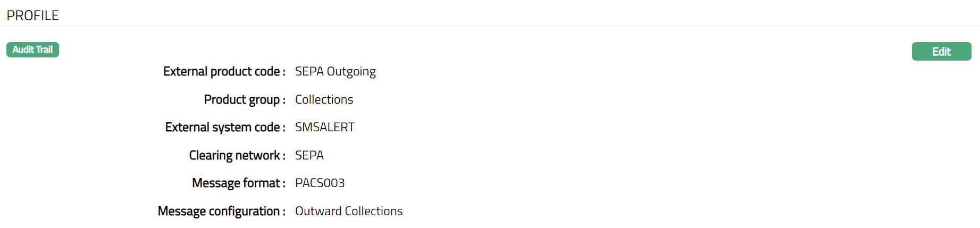Select the SEPA Outgoing value

(x=335, y=71)
